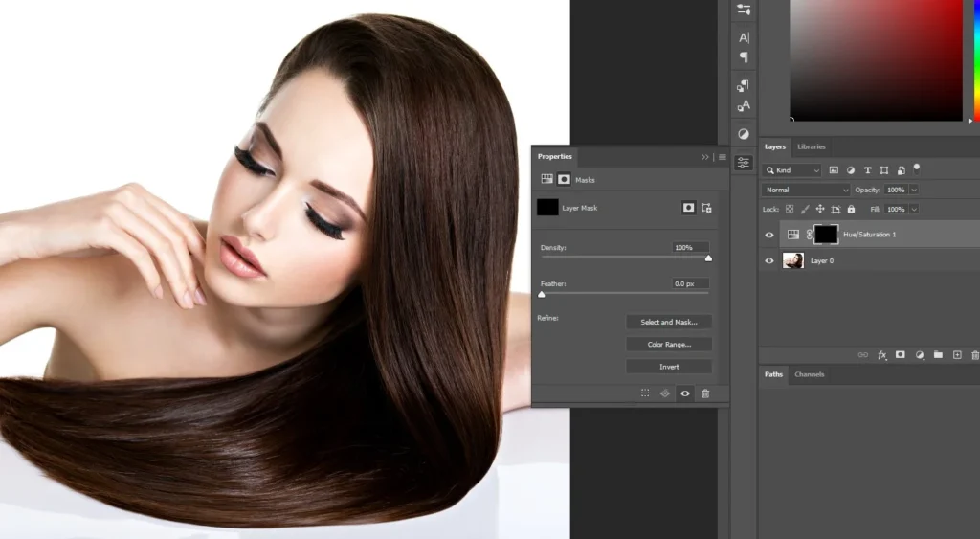
Task: Open the Opacity slider dropdown arrow
Action: (x=914, y=190)
